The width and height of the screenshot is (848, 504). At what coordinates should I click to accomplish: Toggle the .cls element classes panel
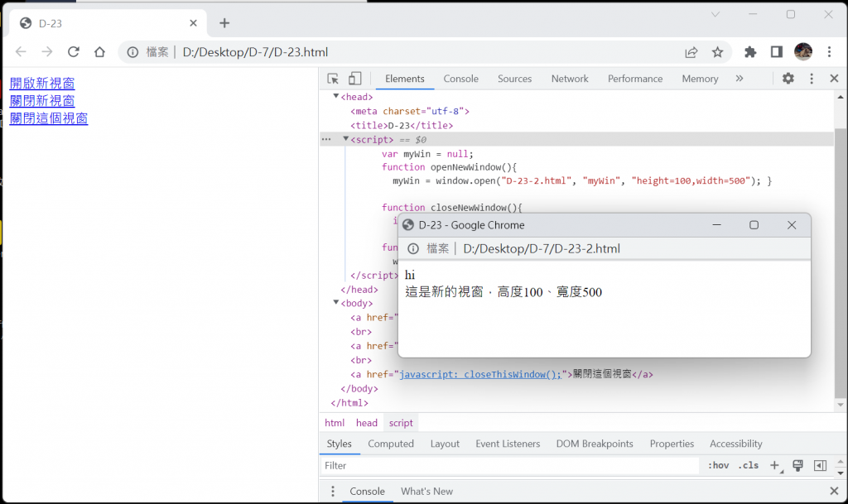(749, 465)
